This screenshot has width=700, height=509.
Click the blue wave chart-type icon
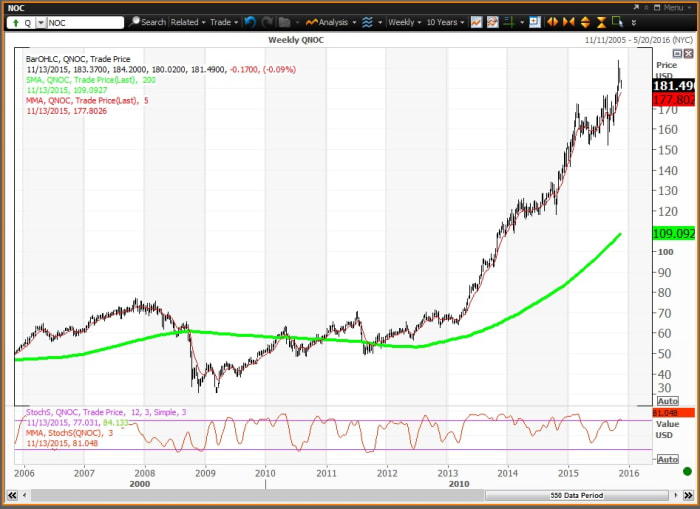point(369,22)
